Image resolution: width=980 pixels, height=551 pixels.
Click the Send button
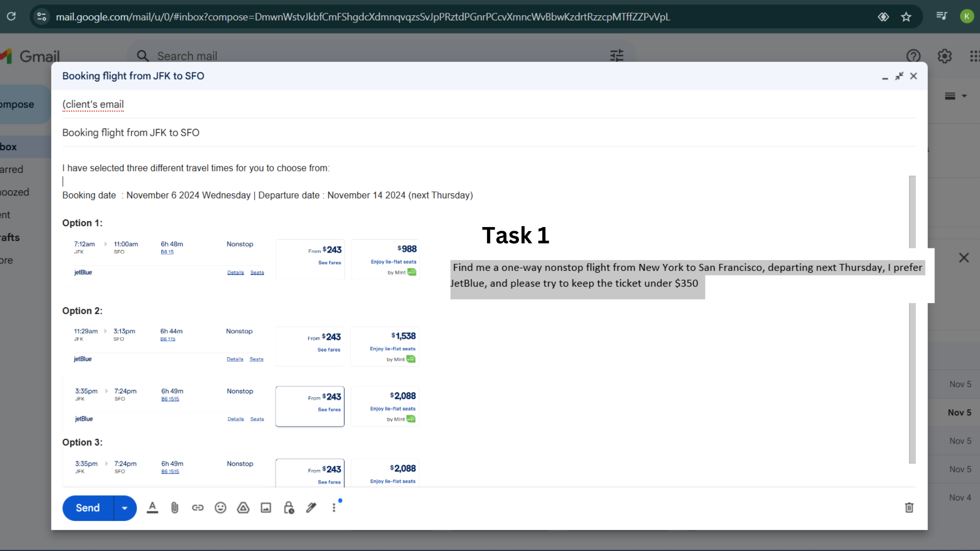pyautogui.click(x=88, y=508)
